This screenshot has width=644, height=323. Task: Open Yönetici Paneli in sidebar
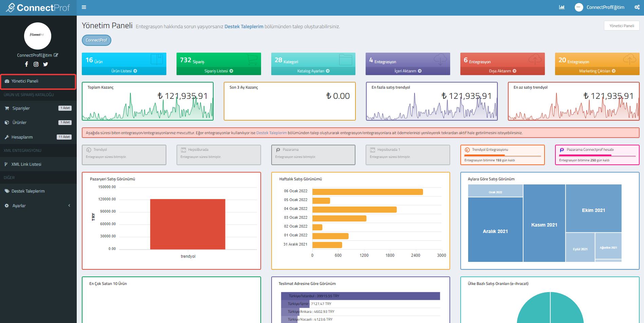(x=38, y=81)
